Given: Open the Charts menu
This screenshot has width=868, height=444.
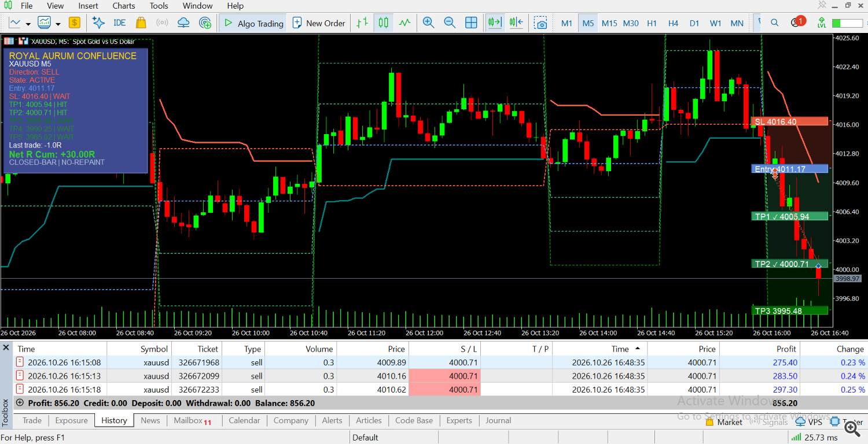Looking at the screenshot, I should (124, 6).
